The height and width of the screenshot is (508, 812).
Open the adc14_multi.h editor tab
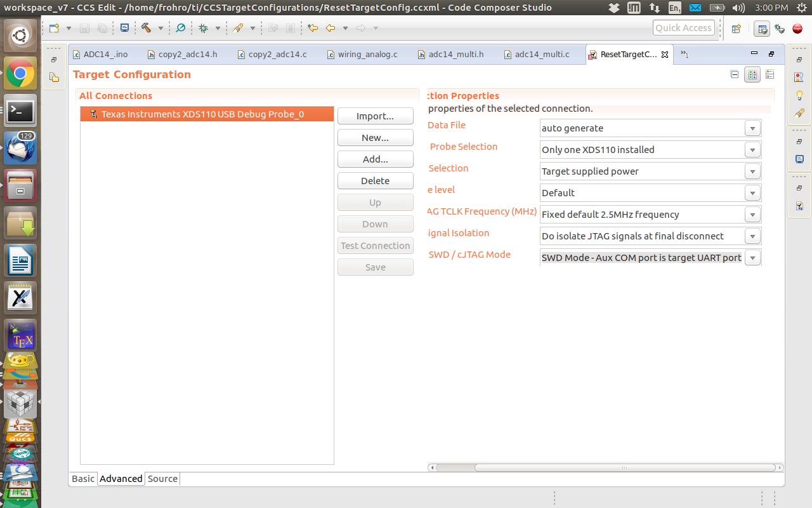(450, 54)
